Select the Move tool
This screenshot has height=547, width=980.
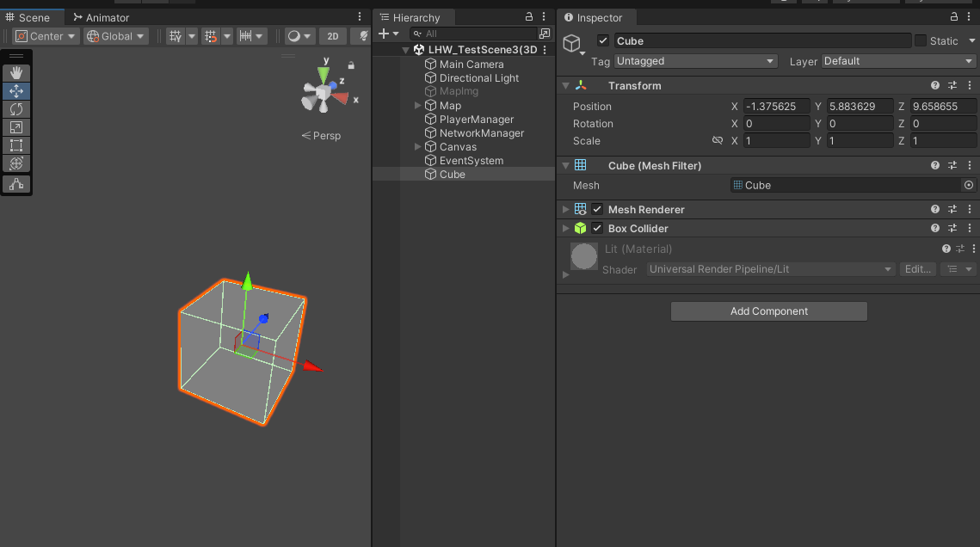[16, 91]
